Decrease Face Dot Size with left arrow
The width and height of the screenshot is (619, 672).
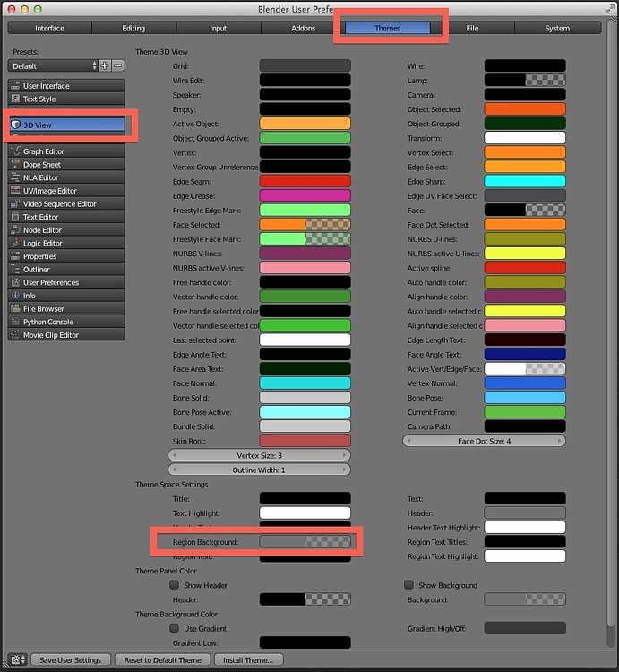point(409,441)
